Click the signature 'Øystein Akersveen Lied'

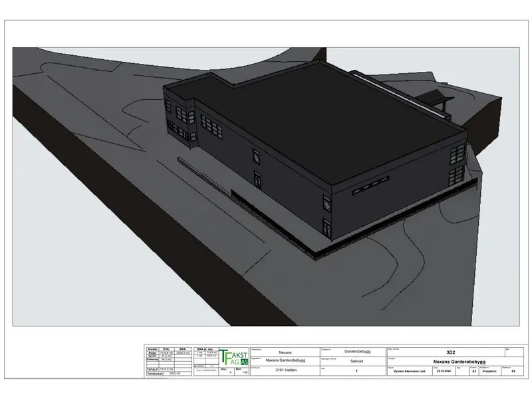coord(410,371)
